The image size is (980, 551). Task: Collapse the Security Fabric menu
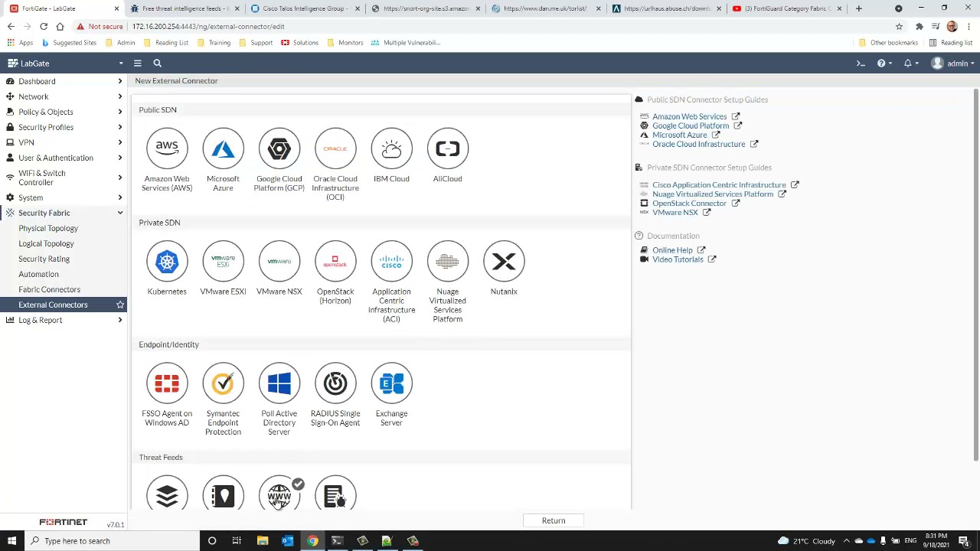coord(64,213)
